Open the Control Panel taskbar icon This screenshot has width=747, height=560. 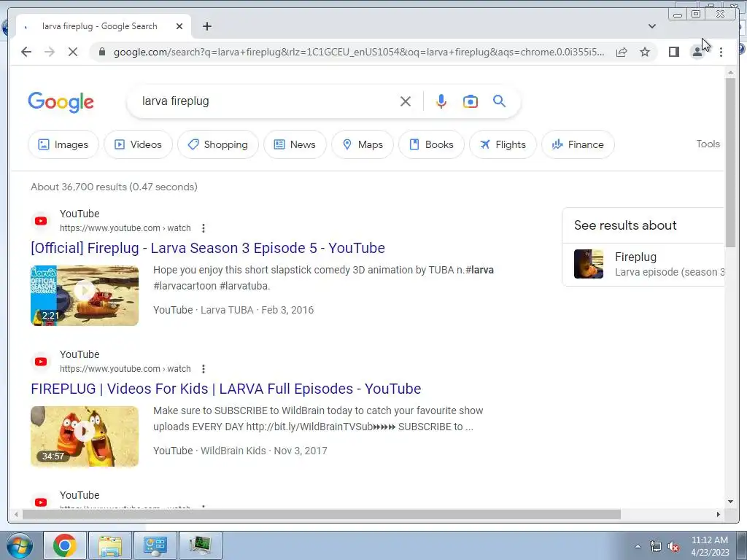pyautogui.click(x=155, y=545)
